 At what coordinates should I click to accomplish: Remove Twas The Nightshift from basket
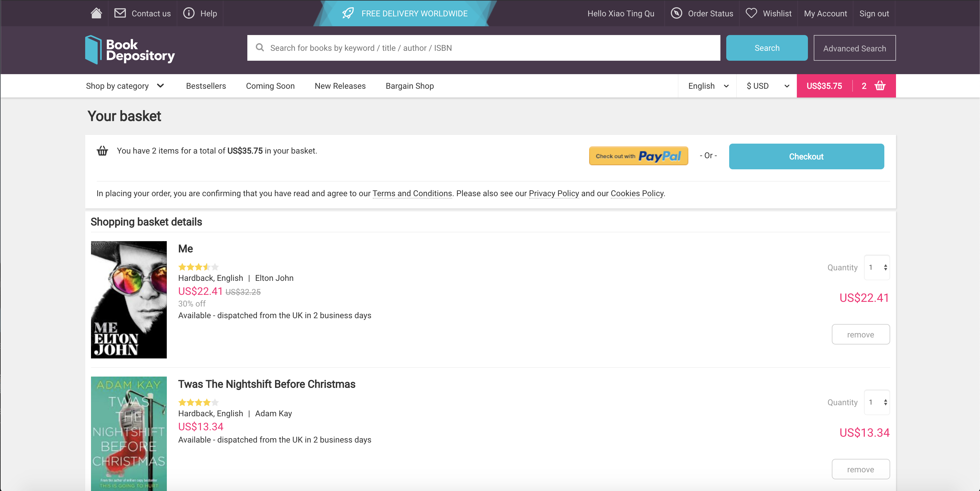(860, 469)
